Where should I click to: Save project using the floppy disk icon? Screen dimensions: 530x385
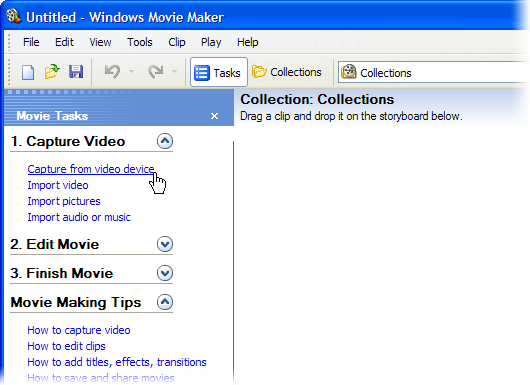tap(76, 72)
